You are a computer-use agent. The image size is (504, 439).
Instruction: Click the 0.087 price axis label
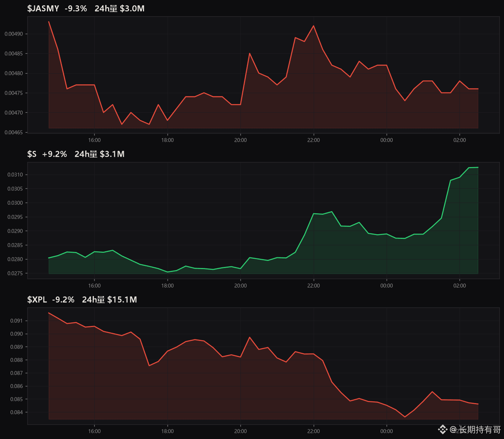(16, 373)
